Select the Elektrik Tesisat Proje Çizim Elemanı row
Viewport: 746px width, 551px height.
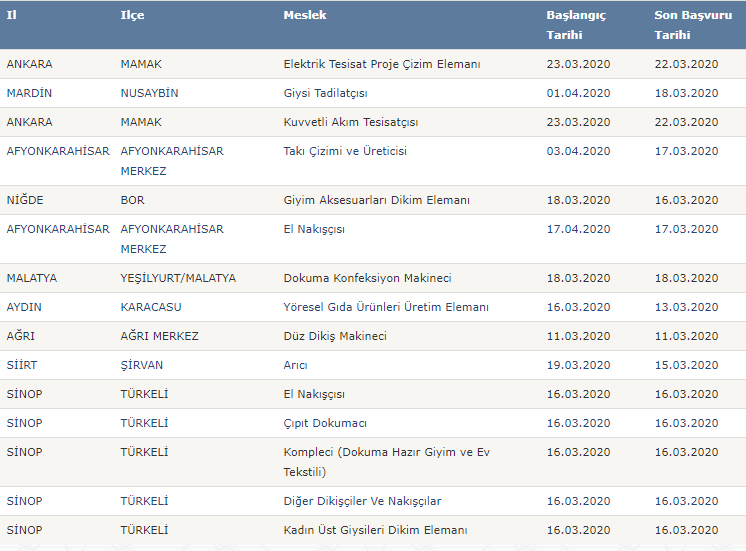(x=382, y=64)
